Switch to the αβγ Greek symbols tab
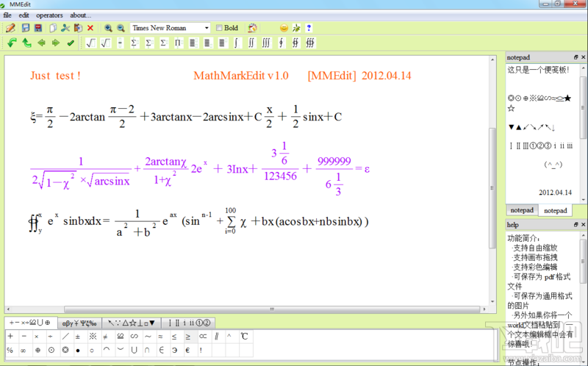Viewport: 588px width, 366px height. 79,323
